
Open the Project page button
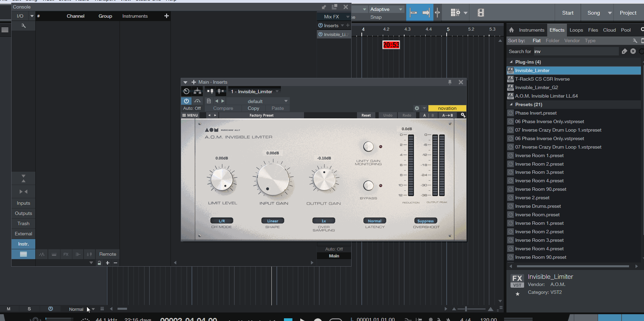click(628, 13)
